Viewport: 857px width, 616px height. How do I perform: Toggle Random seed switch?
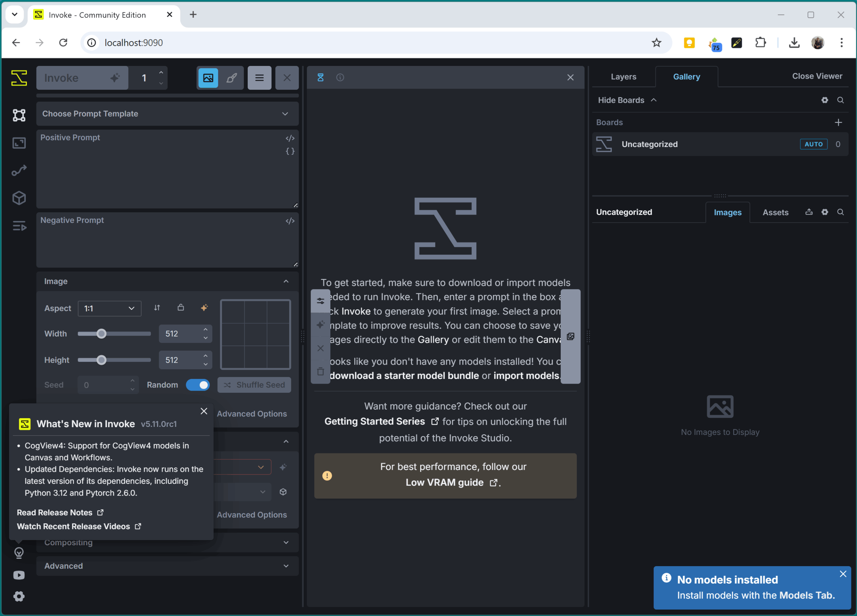198,385
